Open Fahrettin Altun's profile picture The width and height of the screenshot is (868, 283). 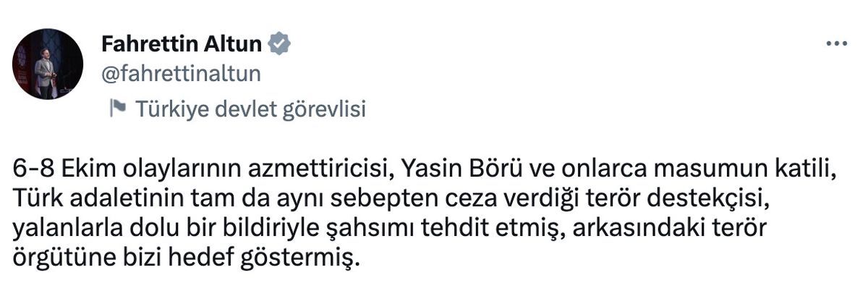click(x=48, y=64)
